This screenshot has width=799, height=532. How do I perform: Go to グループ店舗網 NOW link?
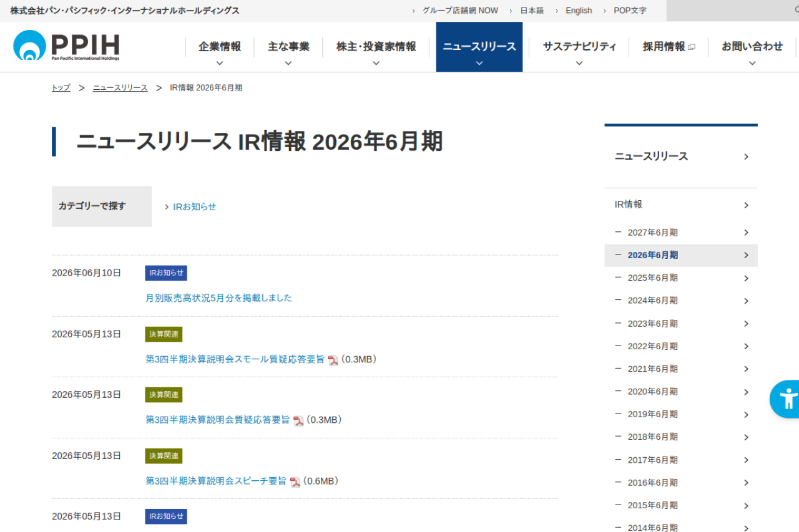coord(460,11)
